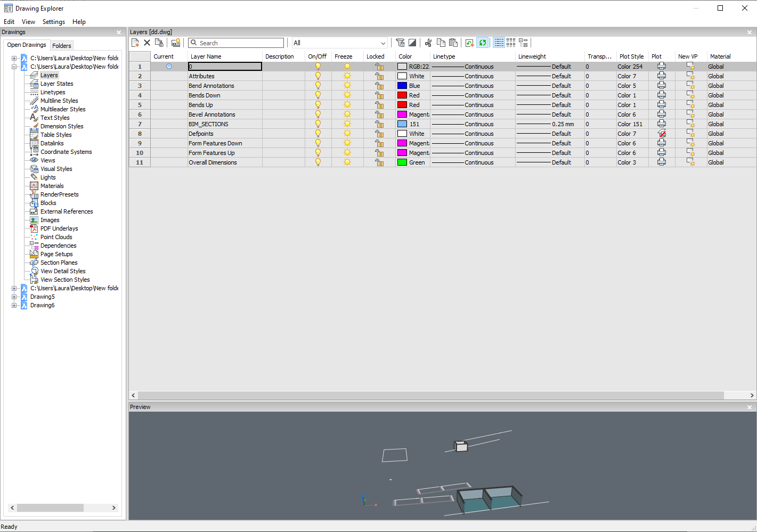The image size is (757, 532).
Task: Sort by the Layer Name column header
Action: pos(206,56)
